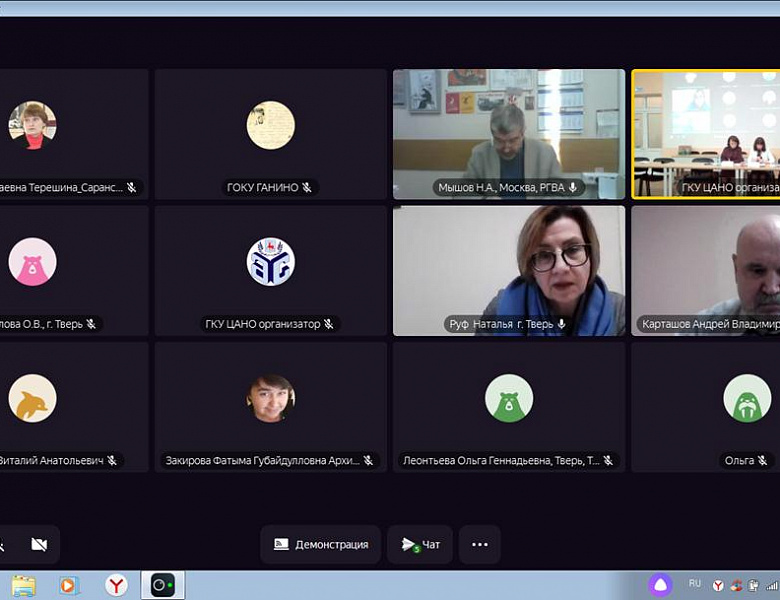Click muted mic icon beside Ольга

coord(763,461)
